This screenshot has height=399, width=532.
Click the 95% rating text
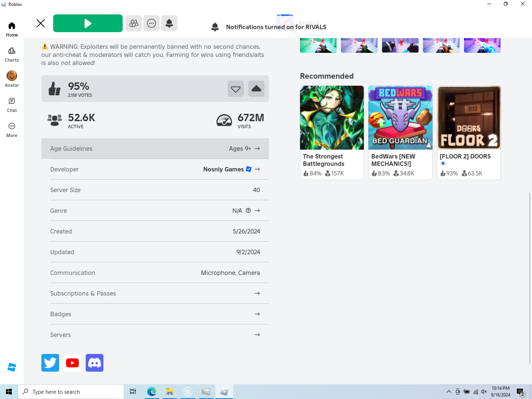pos(79,86)
